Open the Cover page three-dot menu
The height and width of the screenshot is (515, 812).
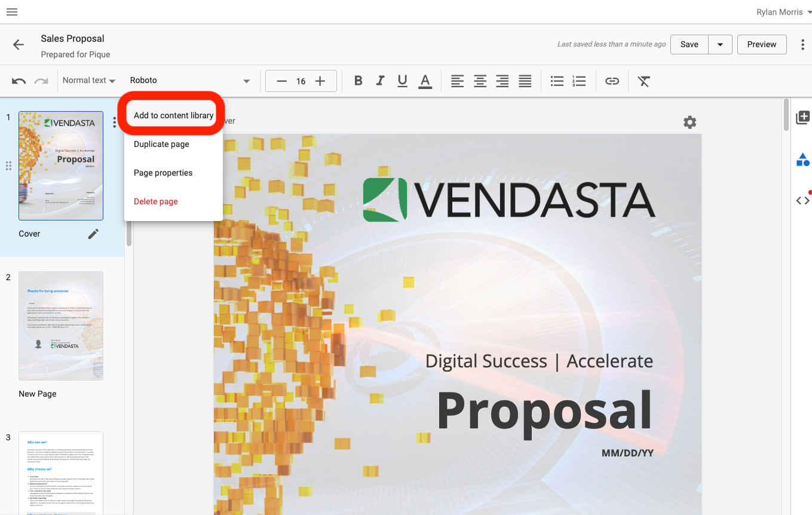(114, 122)
